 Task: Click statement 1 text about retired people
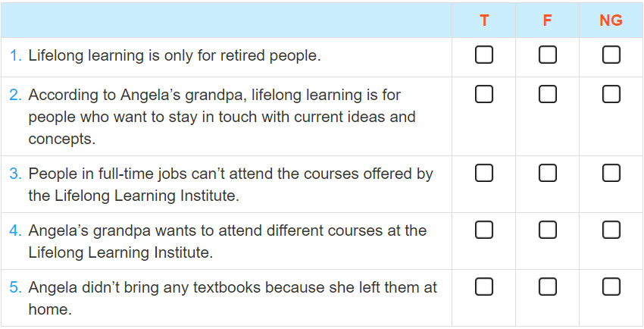point(174,56)
